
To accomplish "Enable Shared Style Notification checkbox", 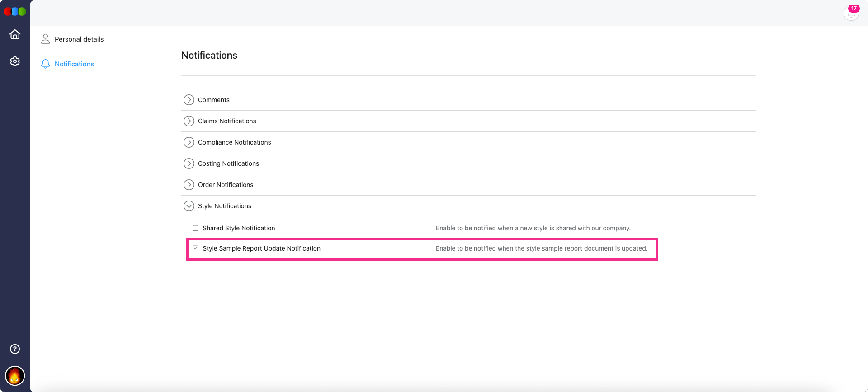I will [195, 228].
